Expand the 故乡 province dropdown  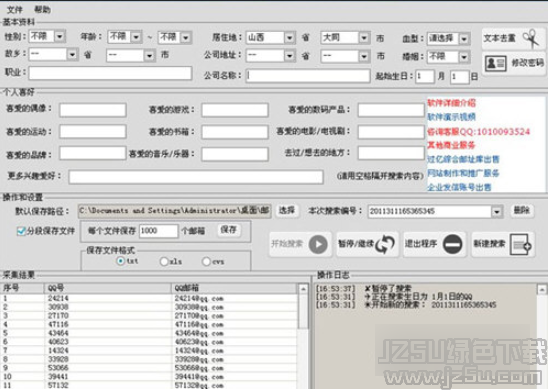click(x=72, y=55)
